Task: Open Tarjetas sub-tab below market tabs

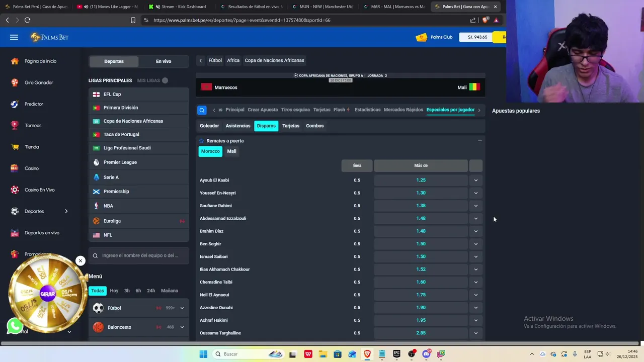Action: [x=291, y=126]
